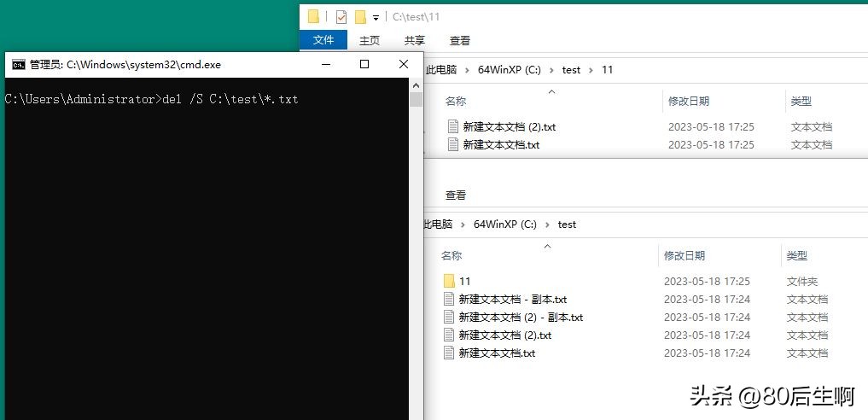
Task: Sort by 修改日期 column in test folder window
Action: point(684,255)
